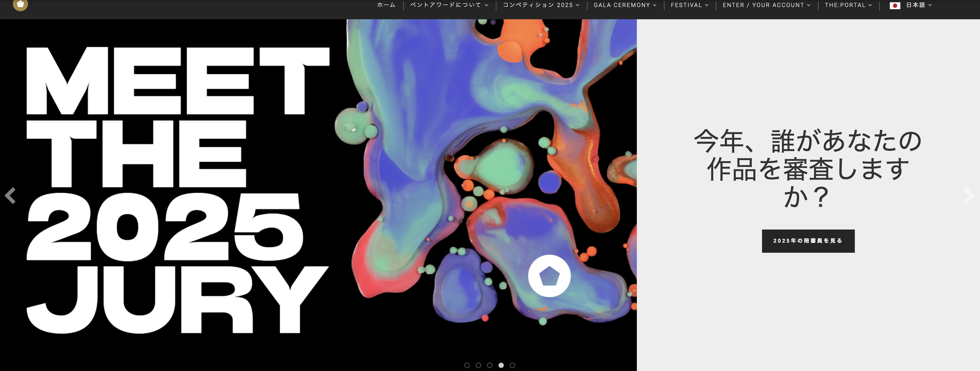Select the second carousel dot

(478, 365)
